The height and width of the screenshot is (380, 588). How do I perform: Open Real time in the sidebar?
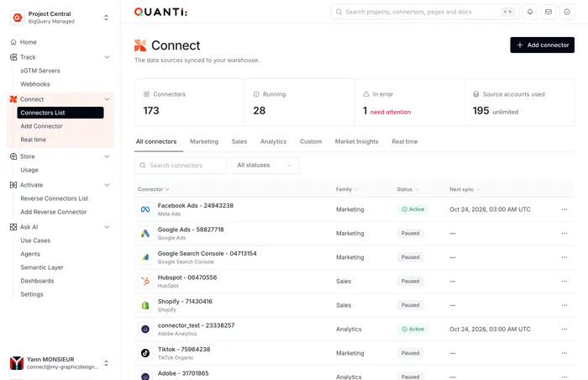34,140
